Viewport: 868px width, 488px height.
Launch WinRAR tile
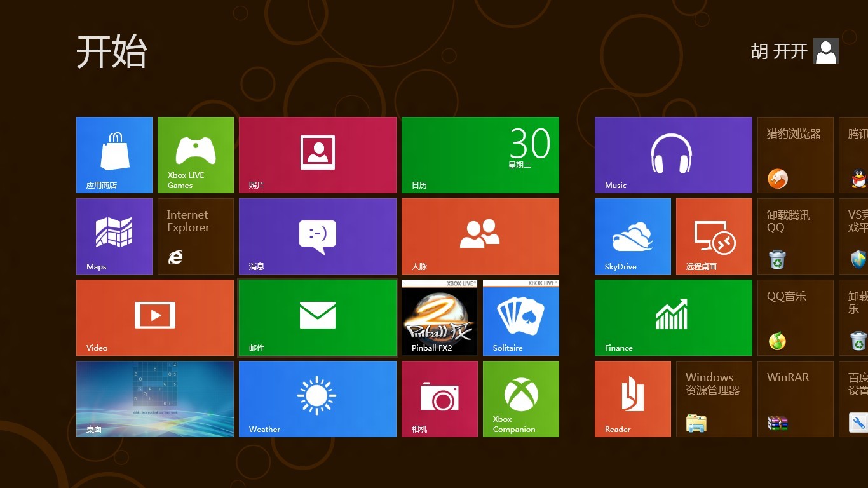[796, 399]
